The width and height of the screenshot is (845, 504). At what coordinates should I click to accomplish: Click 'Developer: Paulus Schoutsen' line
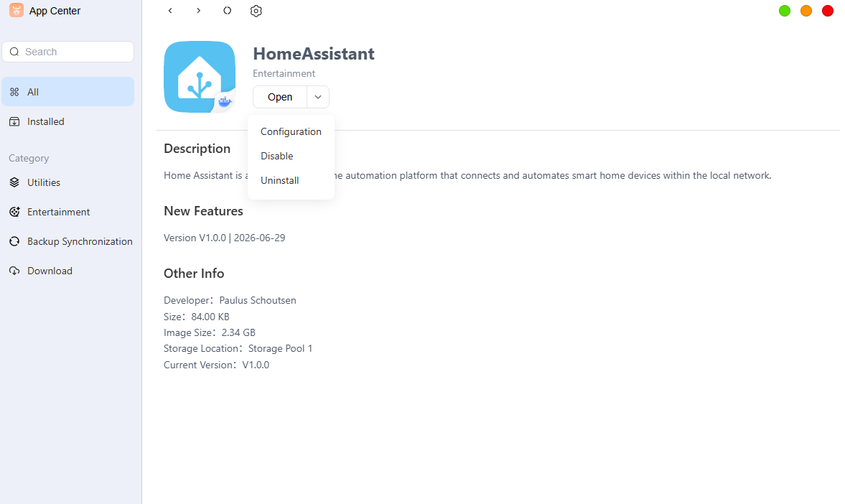click(x=230, y=300)
